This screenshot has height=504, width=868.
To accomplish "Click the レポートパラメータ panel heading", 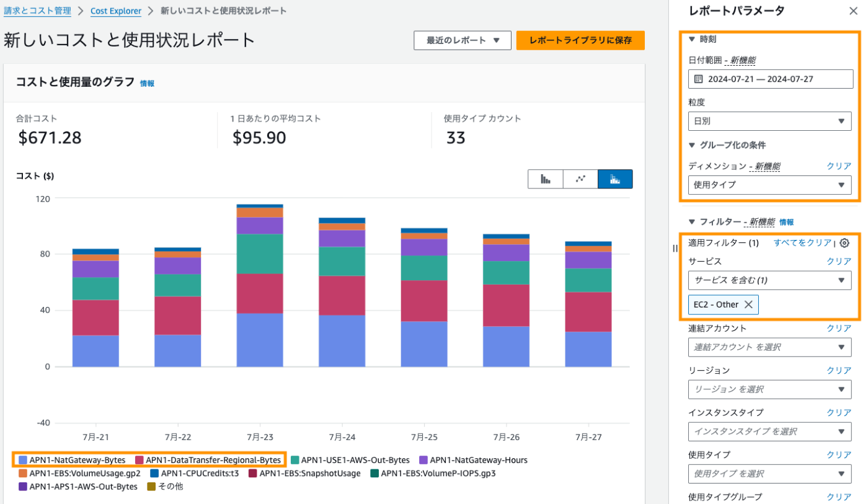I will pyautogui.click(x=737, y=11).
